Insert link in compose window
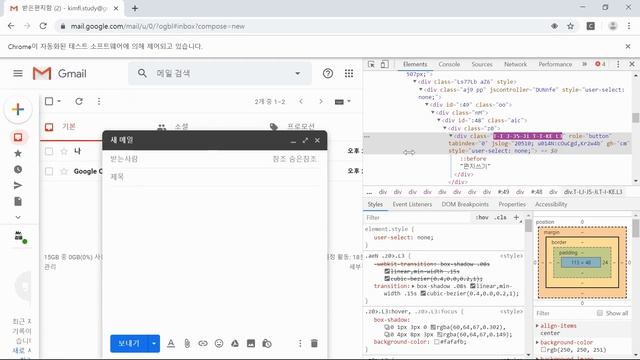This screenshot has width=640, height=360. [203, 344]
